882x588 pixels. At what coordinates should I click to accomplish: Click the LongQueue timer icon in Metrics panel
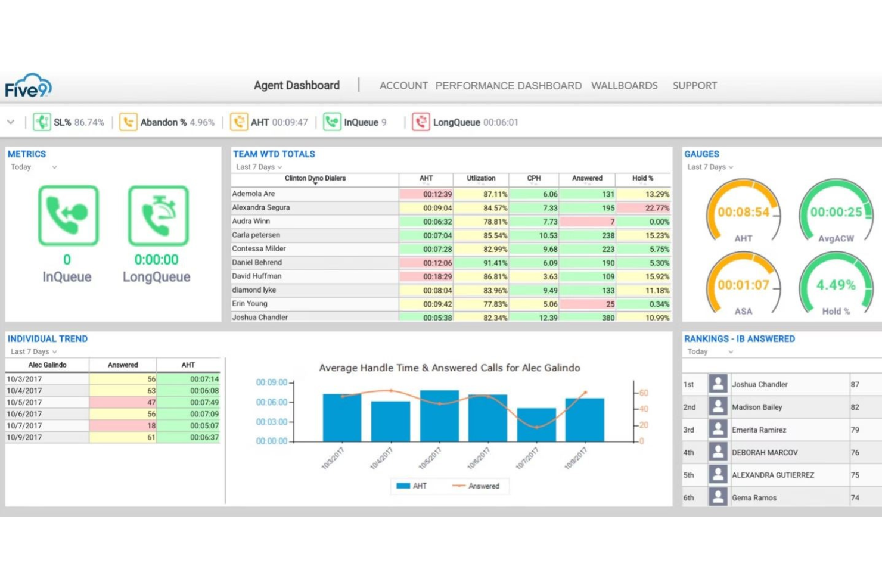click(x=157, y=216)
